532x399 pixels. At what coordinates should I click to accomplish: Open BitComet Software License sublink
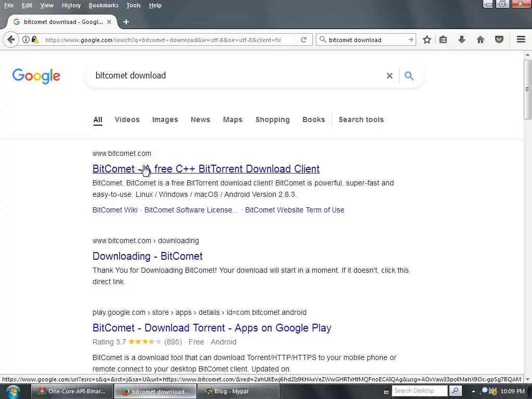coord(191,210)
